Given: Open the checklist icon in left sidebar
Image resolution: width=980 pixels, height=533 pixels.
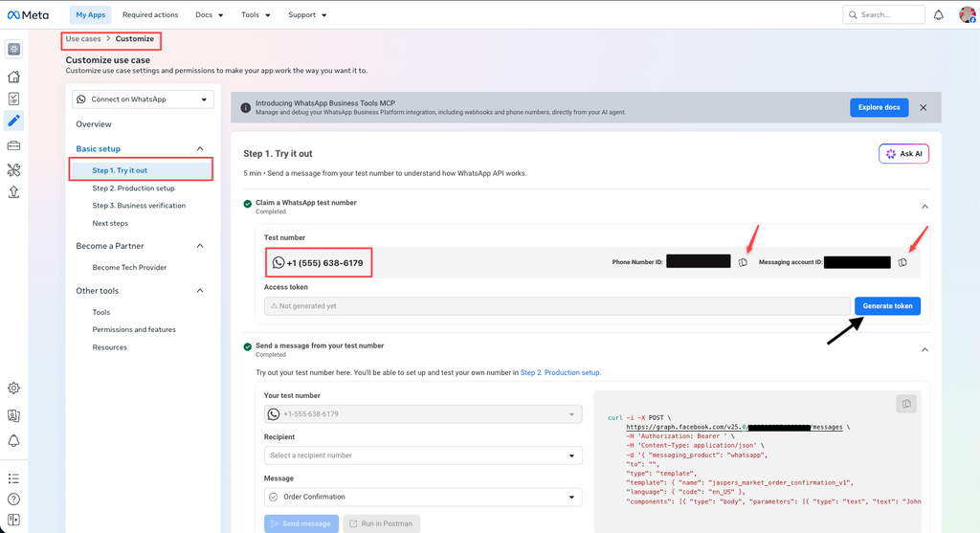Looking at the screenshot, I should click(13, 99).
